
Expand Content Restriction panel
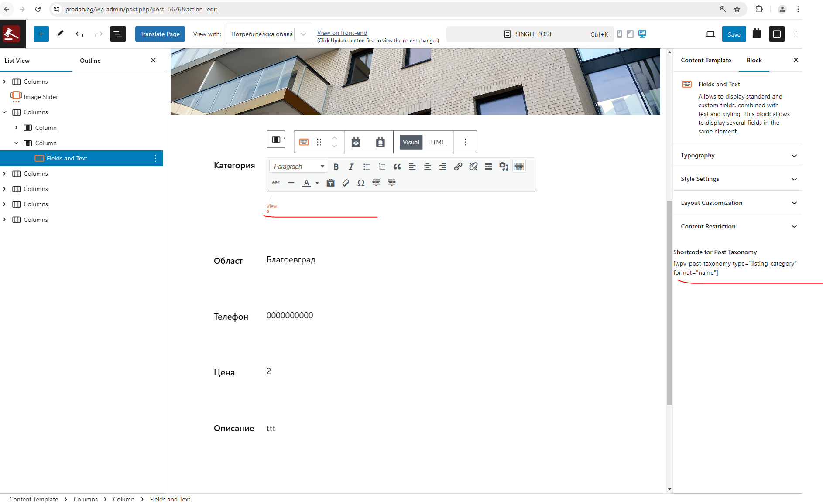(x=737, y=226)
